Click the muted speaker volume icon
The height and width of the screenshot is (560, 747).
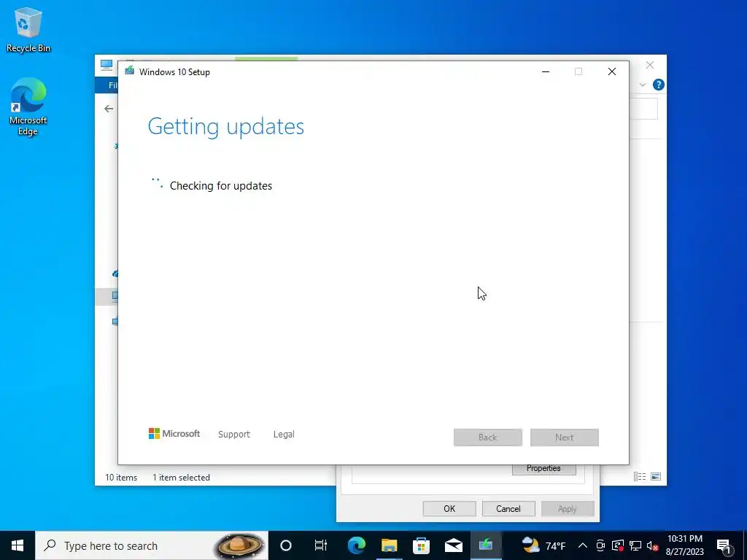point(652,545)
